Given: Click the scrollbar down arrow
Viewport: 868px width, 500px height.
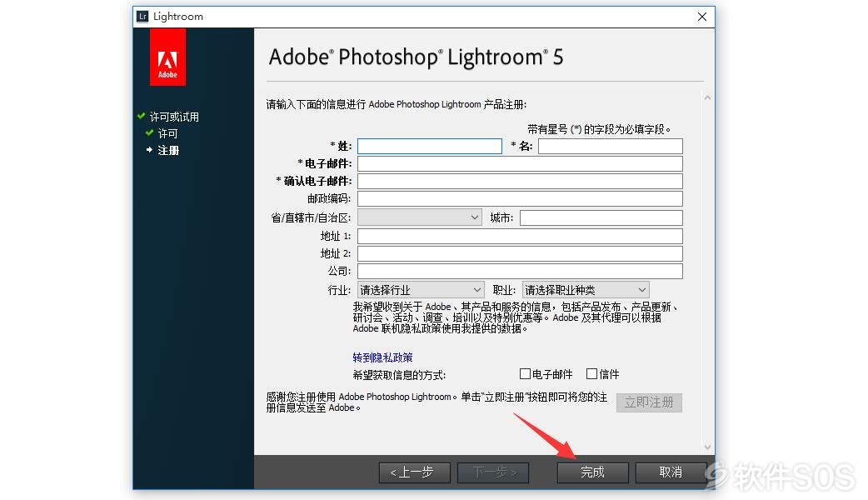Looking at the screenshot, I should tap(707, 447).
